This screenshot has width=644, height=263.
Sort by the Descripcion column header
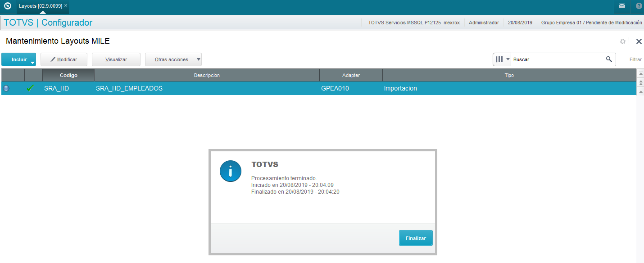(x=207, y=75)
